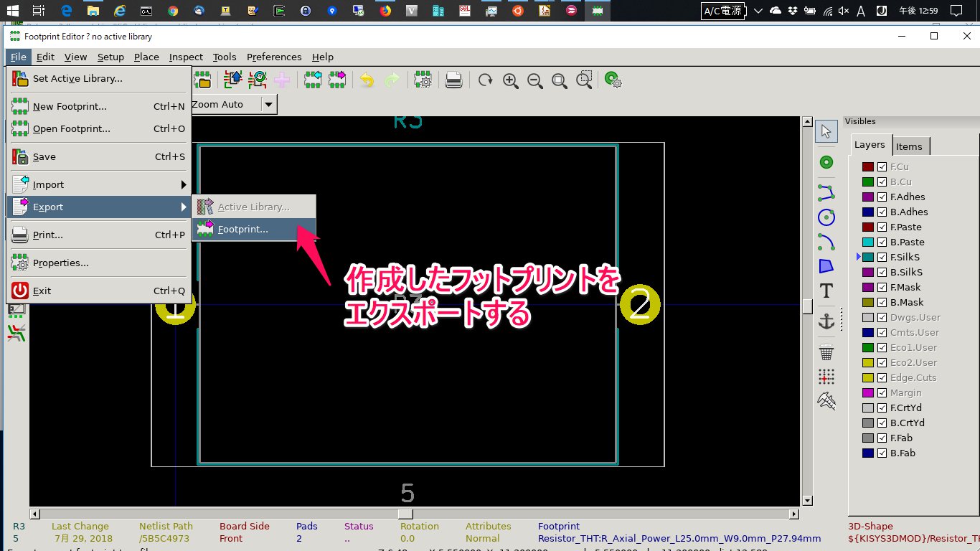This screenshot has width=980, height=551.
Task: Click the F.Cu layer color swatch
Action: [x=868, y=167]
